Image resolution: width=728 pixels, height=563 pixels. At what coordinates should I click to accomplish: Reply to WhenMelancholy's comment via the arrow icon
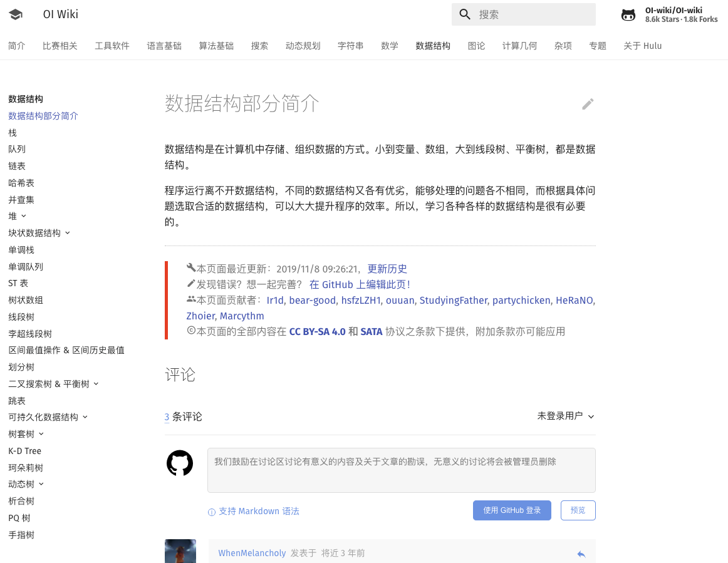581,553
